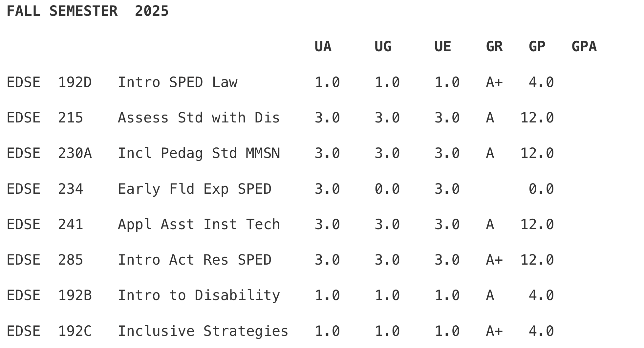Click course number 230A
The height and width of the screenshot is (348, 644).
(75, 153)
